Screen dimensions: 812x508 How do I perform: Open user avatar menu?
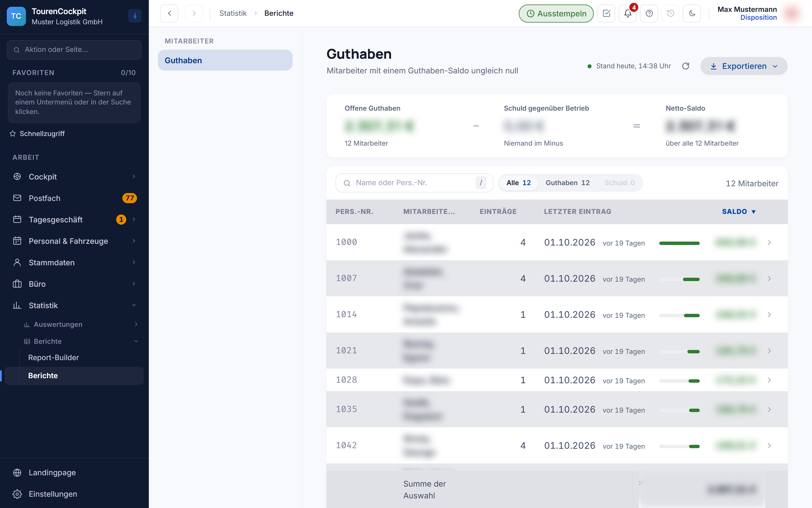point(792,14)
